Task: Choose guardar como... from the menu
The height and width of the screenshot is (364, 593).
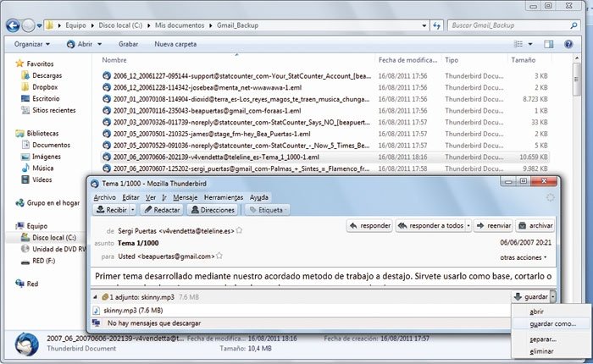Action: [552, 324]
